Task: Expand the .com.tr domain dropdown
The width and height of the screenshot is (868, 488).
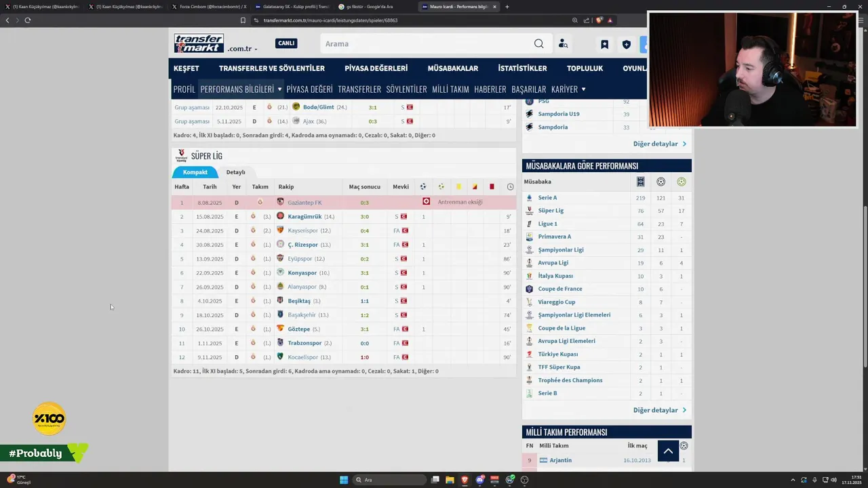Action: tap(242, 49)
